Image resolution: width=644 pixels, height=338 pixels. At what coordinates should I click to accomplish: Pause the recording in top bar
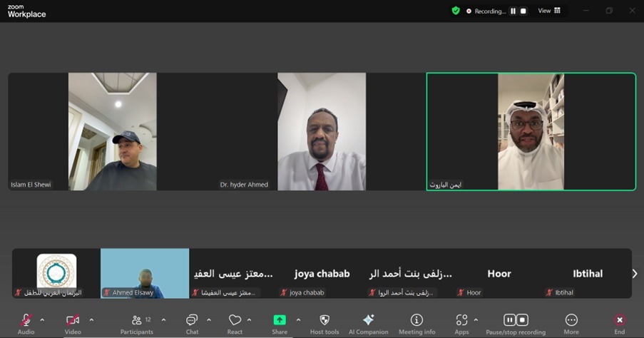512,11
